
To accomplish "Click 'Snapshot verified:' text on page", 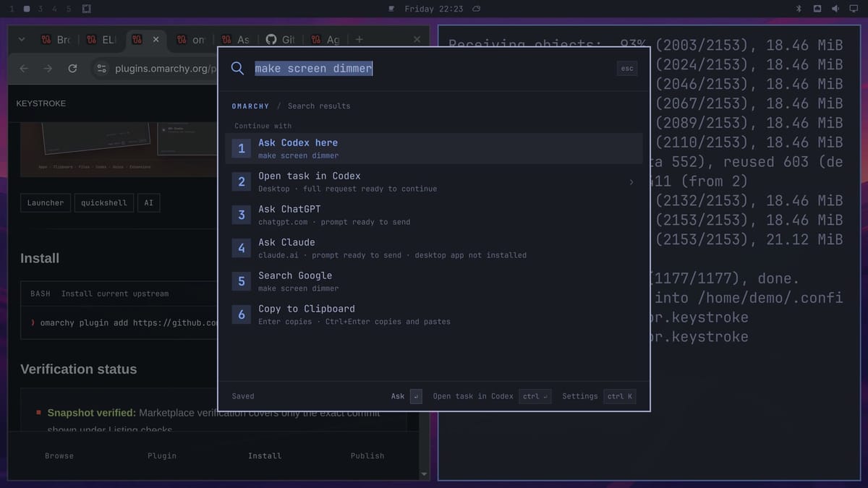I will tap(91, 413).
